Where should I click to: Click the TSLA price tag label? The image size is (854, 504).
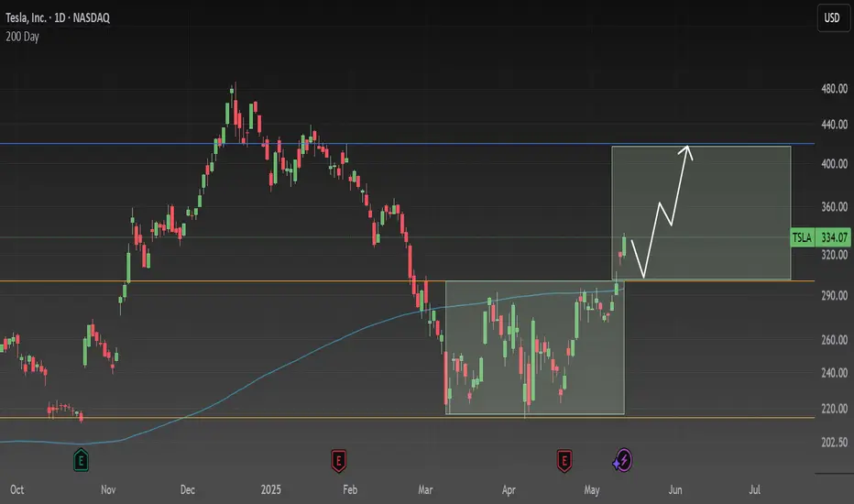tap(803, 237)
